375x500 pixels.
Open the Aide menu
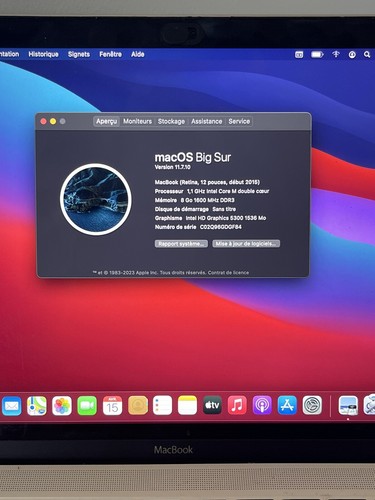pyautogui.click(x=138, y=54)
